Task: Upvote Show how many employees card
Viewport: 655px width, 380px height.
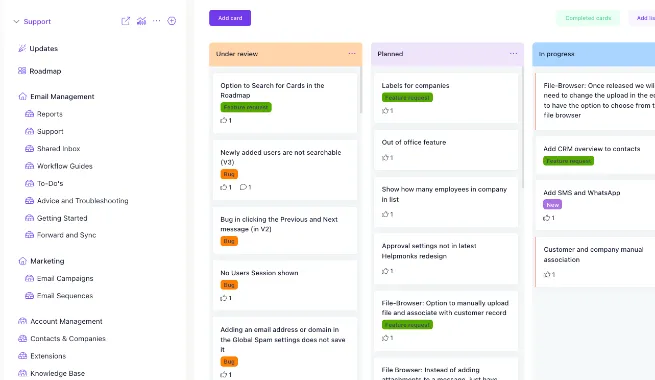Action: [387, 214]
